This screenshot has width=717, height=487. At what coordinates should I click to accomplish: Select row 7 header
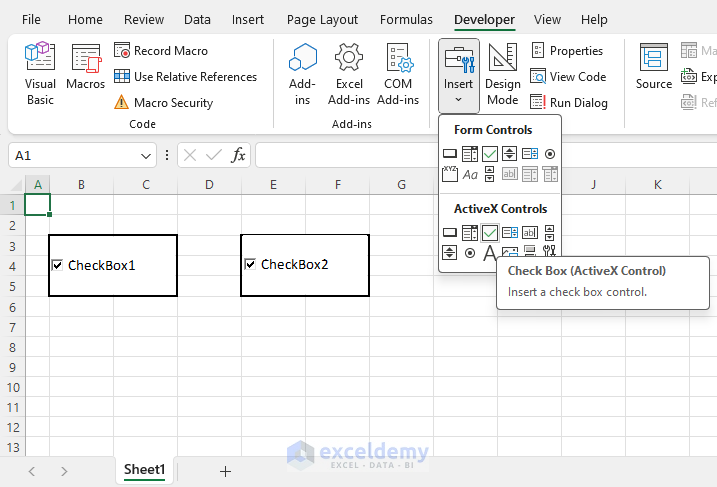coord(13,327)
